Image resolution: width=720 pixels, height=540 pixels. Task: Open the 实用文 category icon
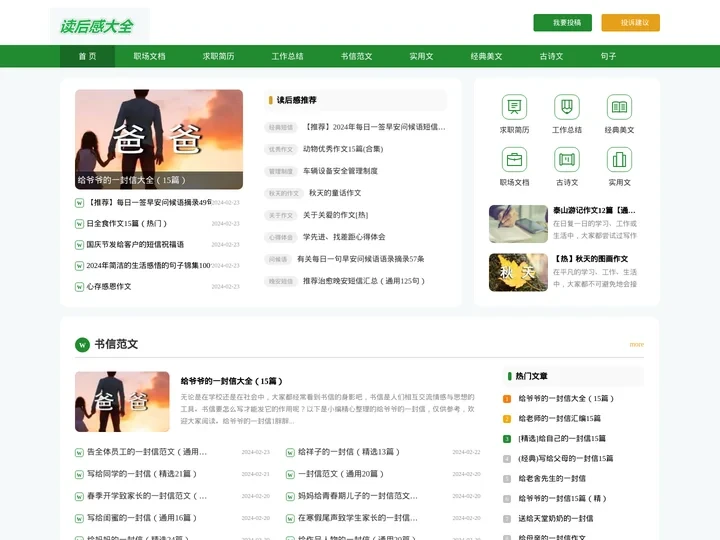coord(619,159)
